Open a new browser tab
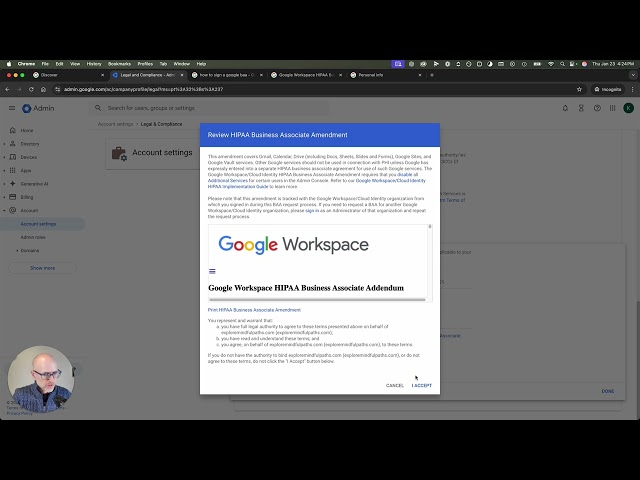 [x=432, y=75]
